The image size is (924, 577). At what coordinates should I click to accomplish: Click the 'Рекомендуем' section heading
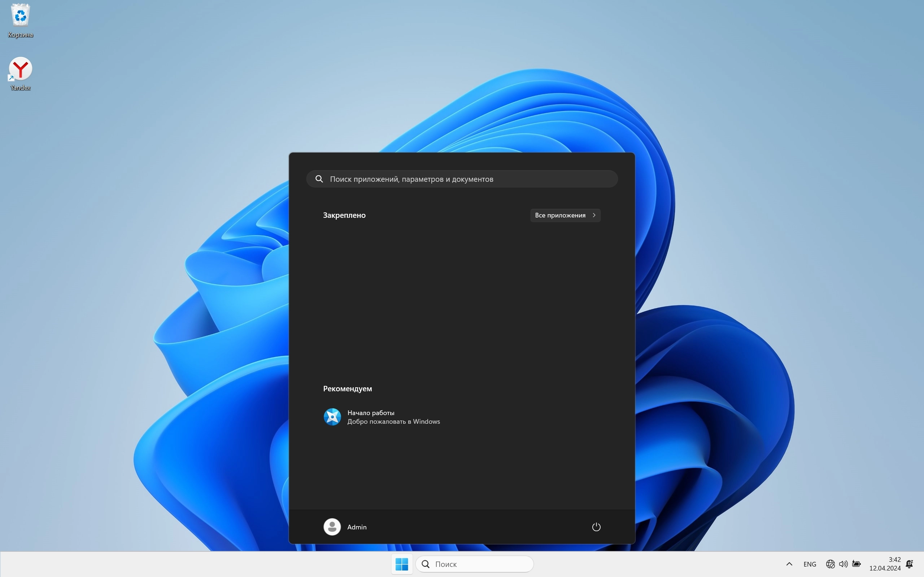tap(348, 388)
